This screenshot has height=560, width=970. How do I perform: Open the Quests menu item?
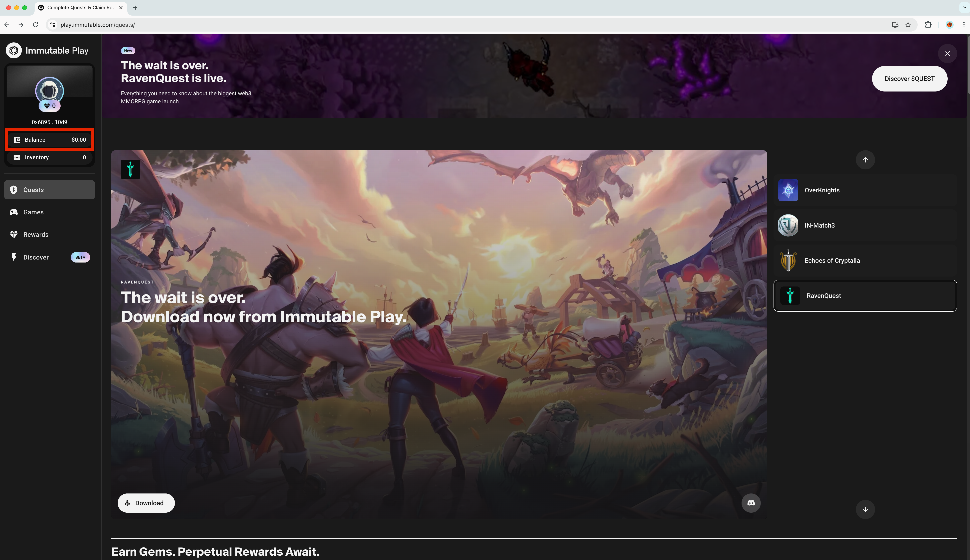(x=49, y=190)
